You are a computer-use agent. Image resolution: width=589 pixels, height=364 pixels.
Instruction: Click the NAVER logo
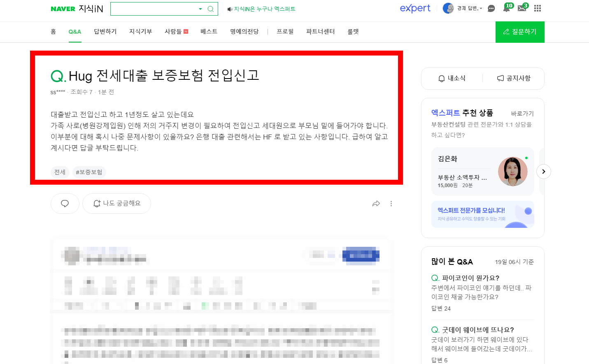click(63, 9)
